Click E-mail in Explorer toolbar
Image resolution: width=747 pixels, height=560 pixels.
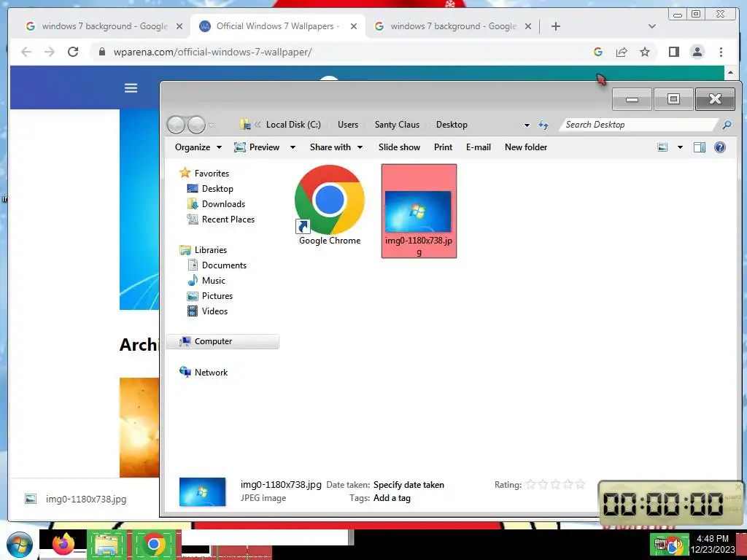click(x=479, y=147)
